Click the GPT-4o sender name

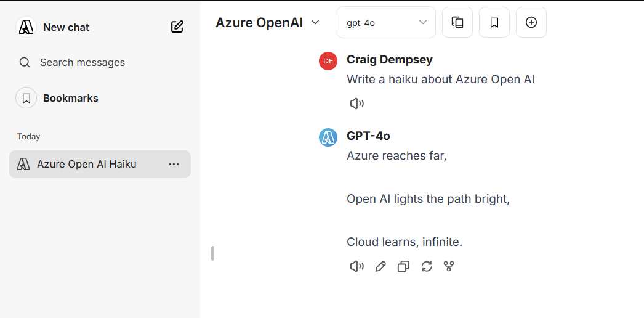[x=368, y=136]
